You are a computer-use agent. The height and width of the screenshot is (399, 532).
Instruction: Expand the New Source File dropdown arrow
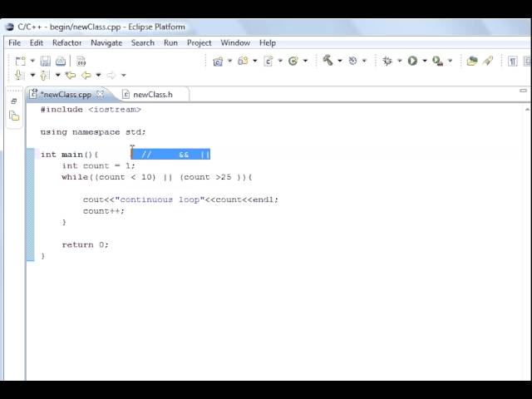point(280,61)
